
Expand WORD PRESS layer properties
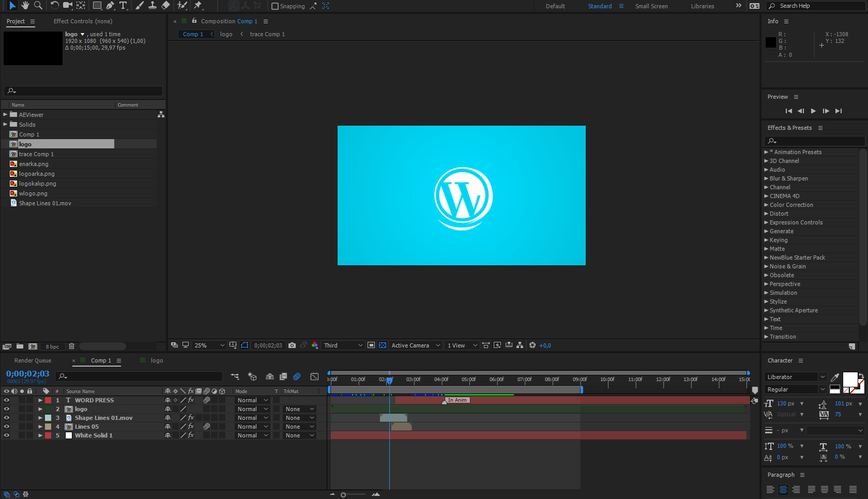click(40, 400)
